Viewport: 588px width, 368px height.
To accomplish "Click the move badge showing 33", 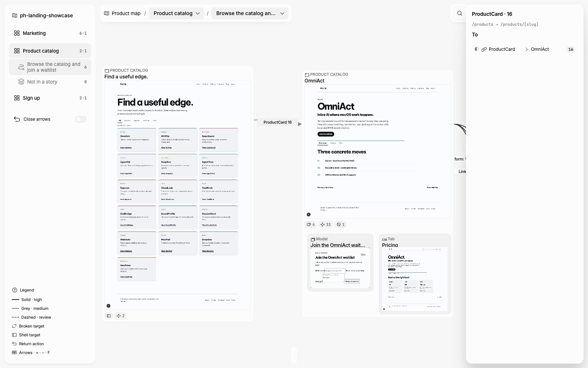I will (x=326, y=224).
